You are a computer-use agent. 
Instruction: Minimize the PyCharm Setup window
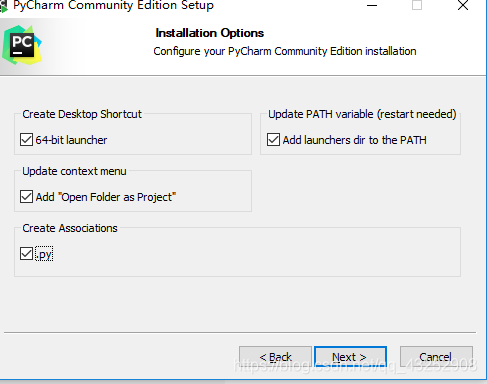click(372, 6)
